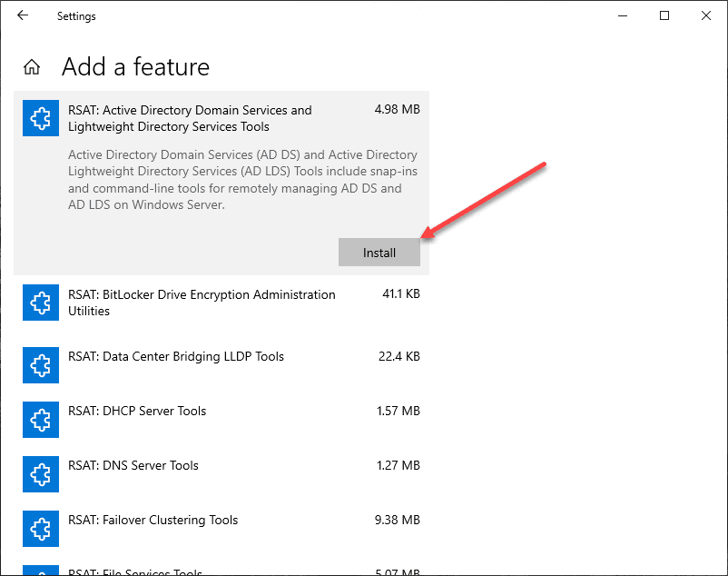Click the back arrow to return
Screen dimensions: 728x576
[x=22, y=15]
